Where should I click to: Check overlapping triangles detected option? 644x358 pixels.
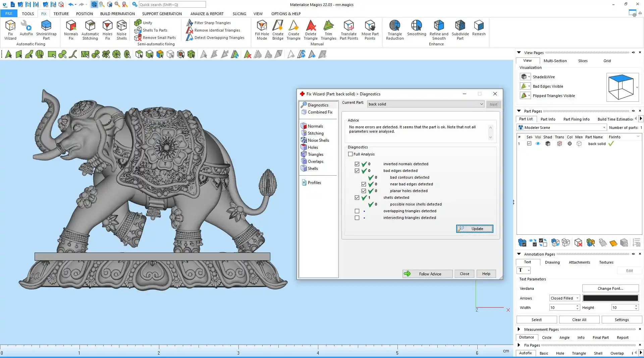(357, 211)
